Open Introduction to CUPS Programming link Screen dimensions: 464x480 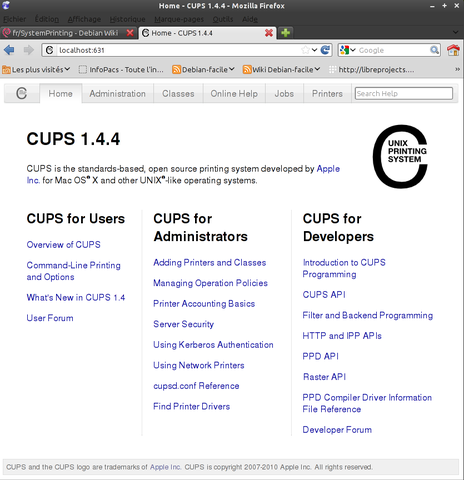point(344,268)
